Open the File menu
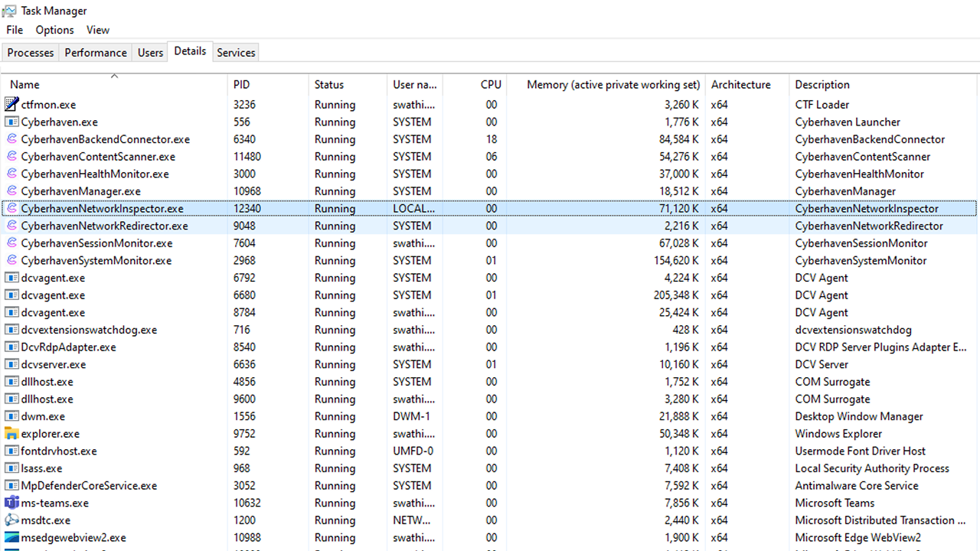 click(15, 30)
